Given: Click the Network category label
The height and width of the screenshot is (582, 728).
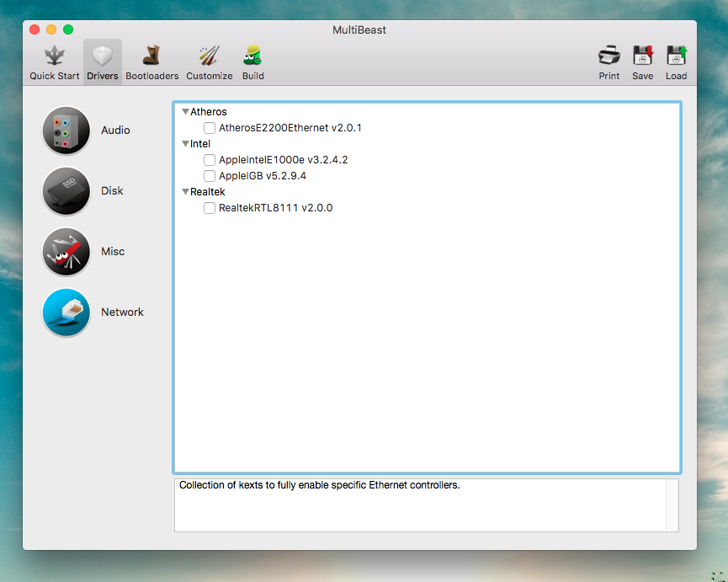Looking at the screenshot, I should pos(122,312).
